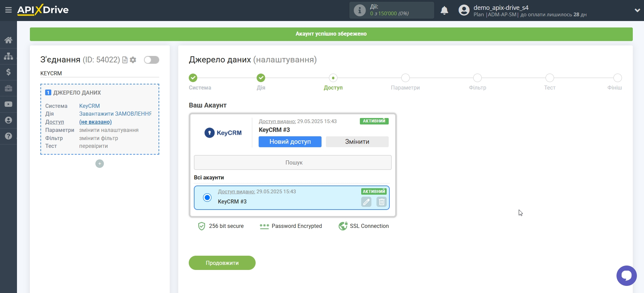This screenshot has height=293, width=644.
Task: Click the ДЖЕРЕЛО ДАНИХ block header
Action: click(77, 93)
